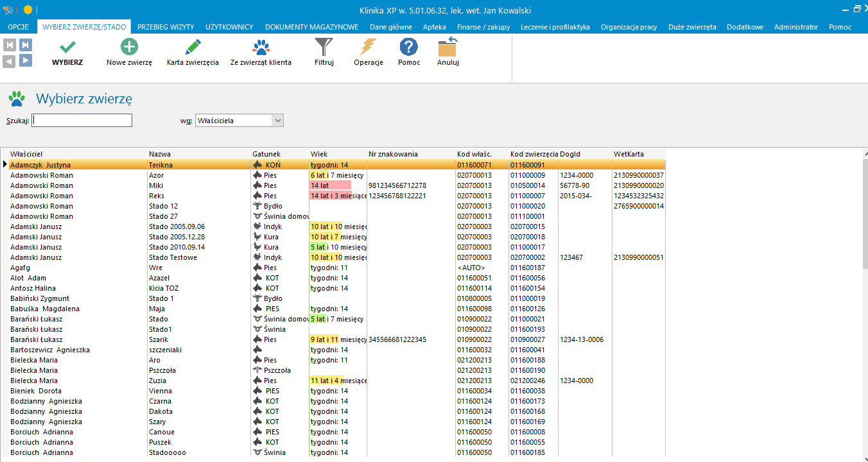Click bee icon in Pszczoła row
The height and width of the screenshot is (462, 868).
click(x=258, y=370)
